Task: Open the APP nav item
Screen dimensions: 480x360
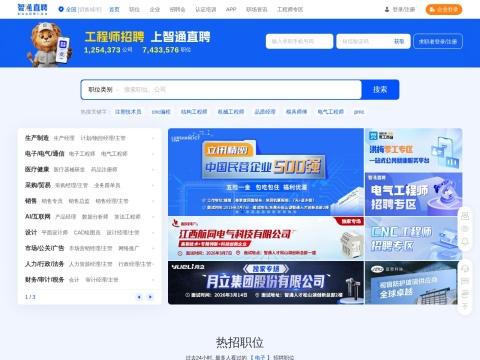Action: click(x=231, y=9)
